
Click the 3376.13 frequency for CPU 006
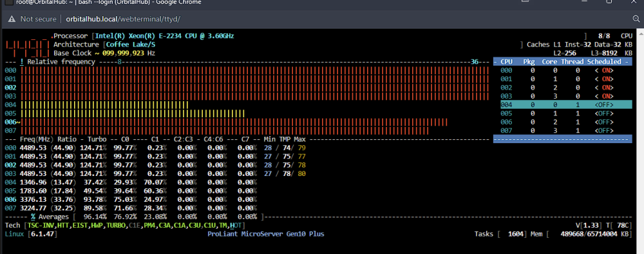point(33,199)
